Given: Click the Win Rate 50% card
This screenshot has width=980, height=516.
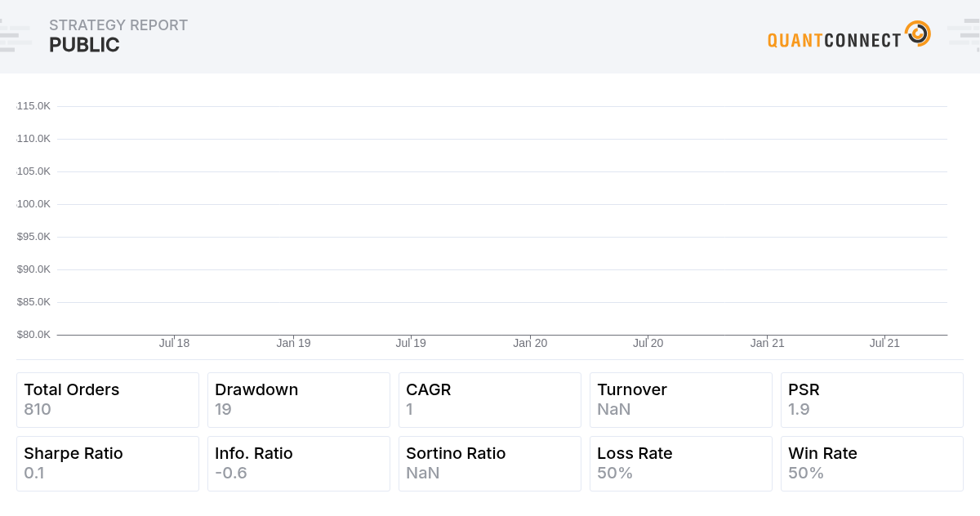Looking at the screenshot, I should click(871, 463).
